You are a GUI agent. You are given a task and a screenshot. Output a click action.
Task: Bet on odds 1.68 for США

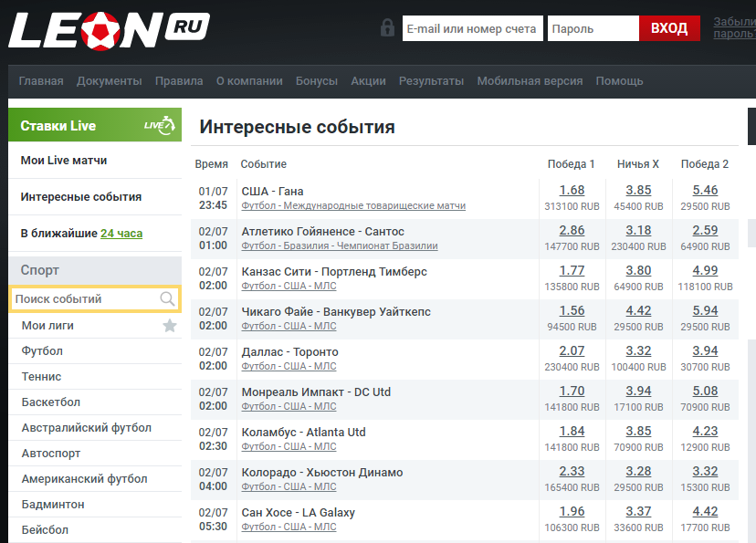pyautogui.click(x=572, y=191)
